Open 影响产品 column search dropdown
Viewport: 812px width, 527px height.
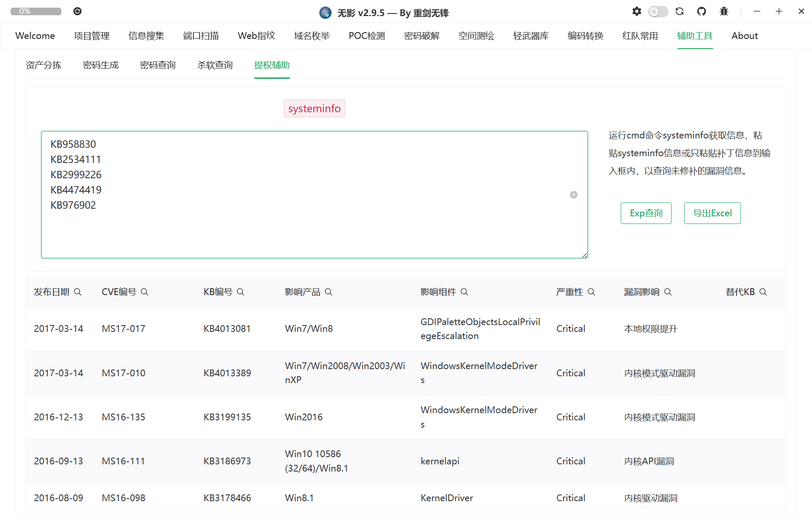[x=329, y=292]
